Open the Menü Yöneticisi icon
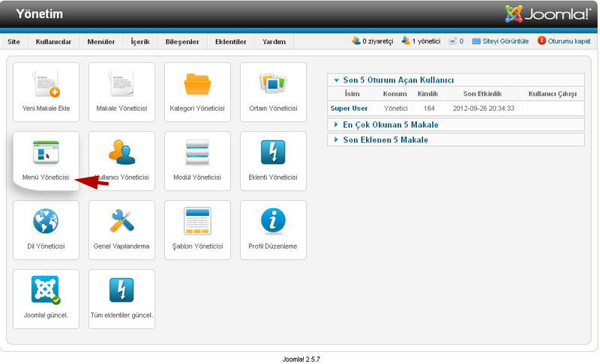The height and width of the screenshot is (364, 600). click(46, 153)
